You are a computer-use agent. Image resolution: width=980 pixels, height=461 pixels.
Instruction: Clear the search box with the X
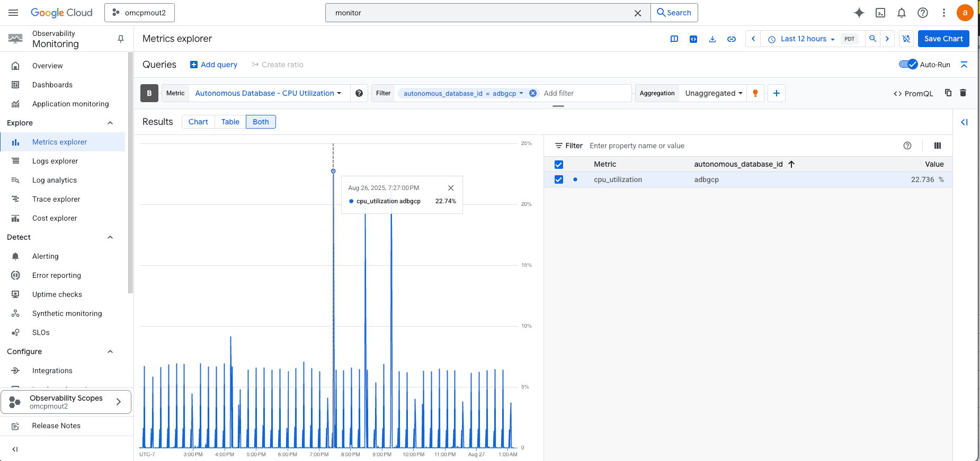pyautogui.click(x=638, y=13)
